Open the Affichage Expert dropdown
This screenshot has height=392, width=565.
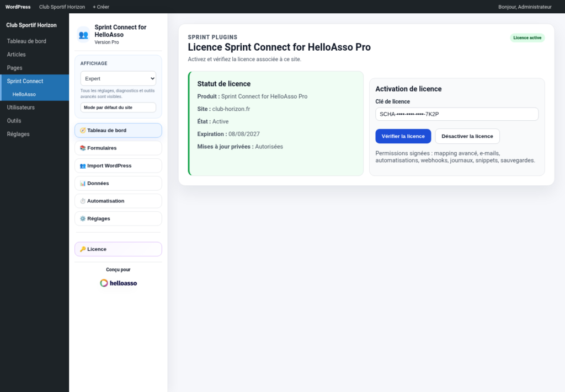coord(118,78)
